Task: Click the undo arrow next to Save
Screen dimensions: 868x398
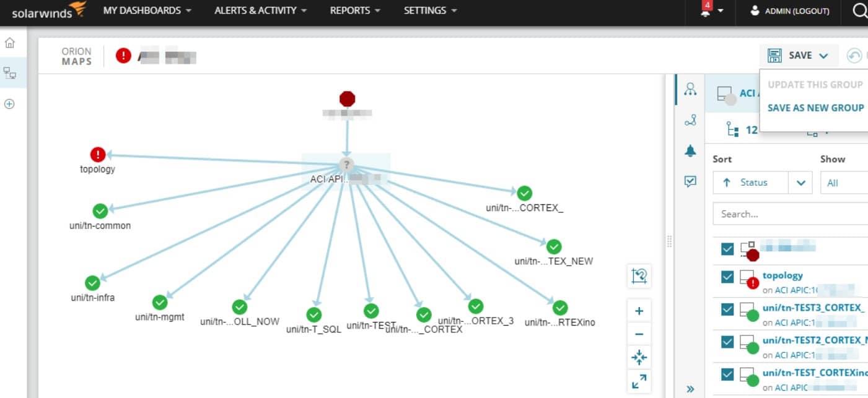Action: click(x=854, y=56)
